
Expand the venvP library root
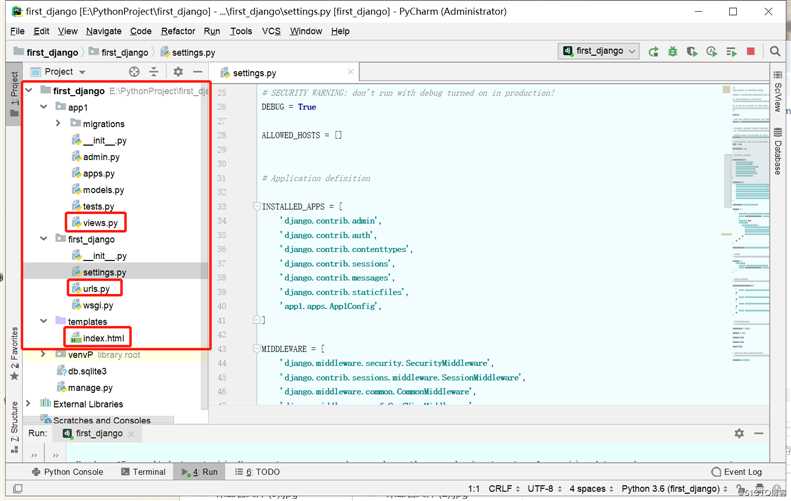(43, 354)
